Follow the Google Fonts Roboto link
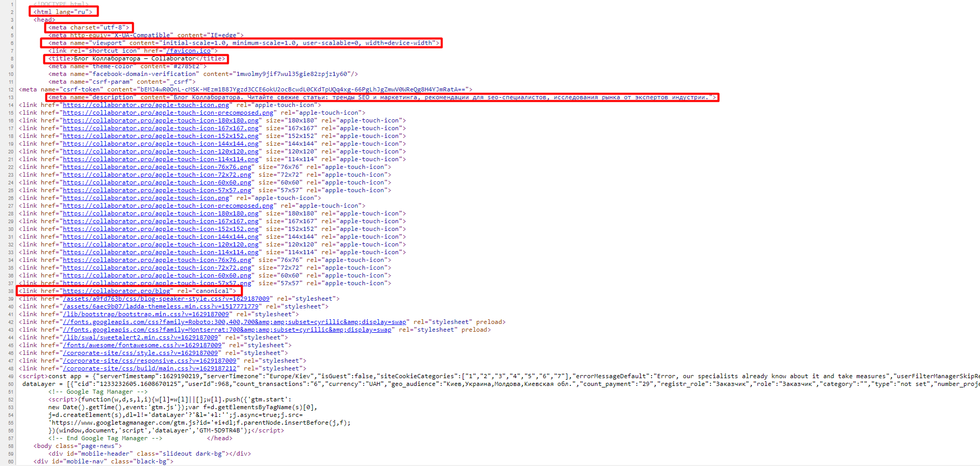 pos(234,322)
